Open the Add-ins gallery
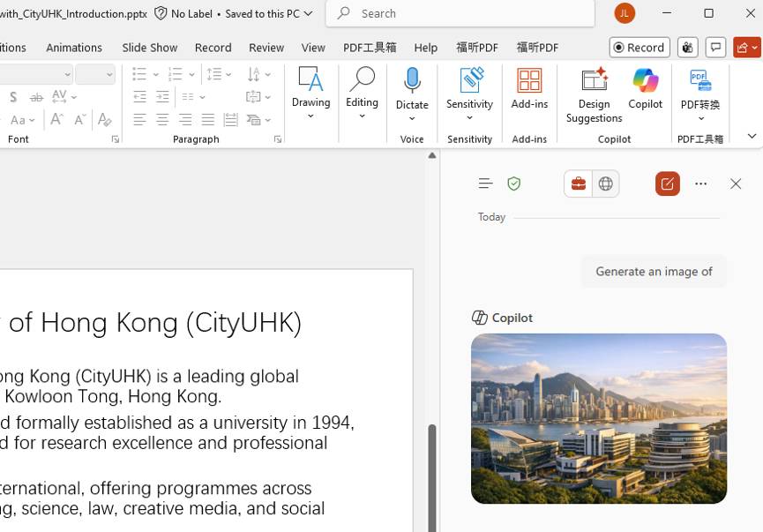The width and height of the screenshot is (763, 532). pyautogui.click(x=529, y=88)
